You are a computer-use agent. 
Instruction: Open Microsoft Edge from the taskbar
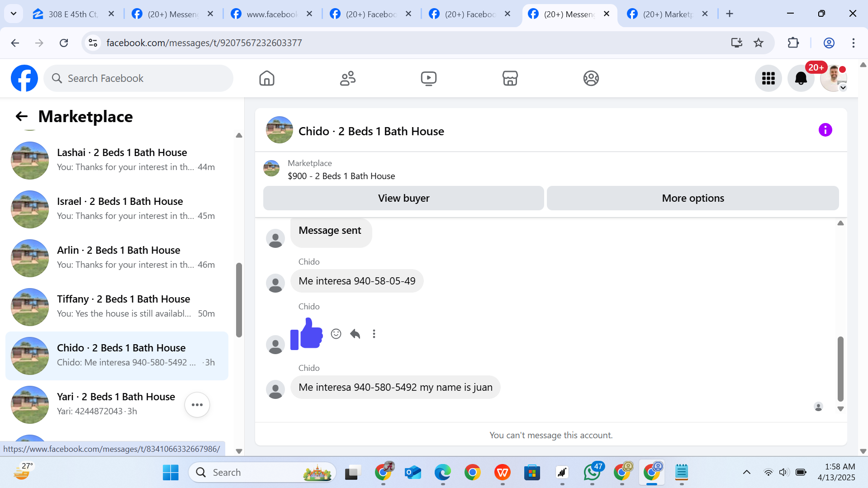[443, 473]
